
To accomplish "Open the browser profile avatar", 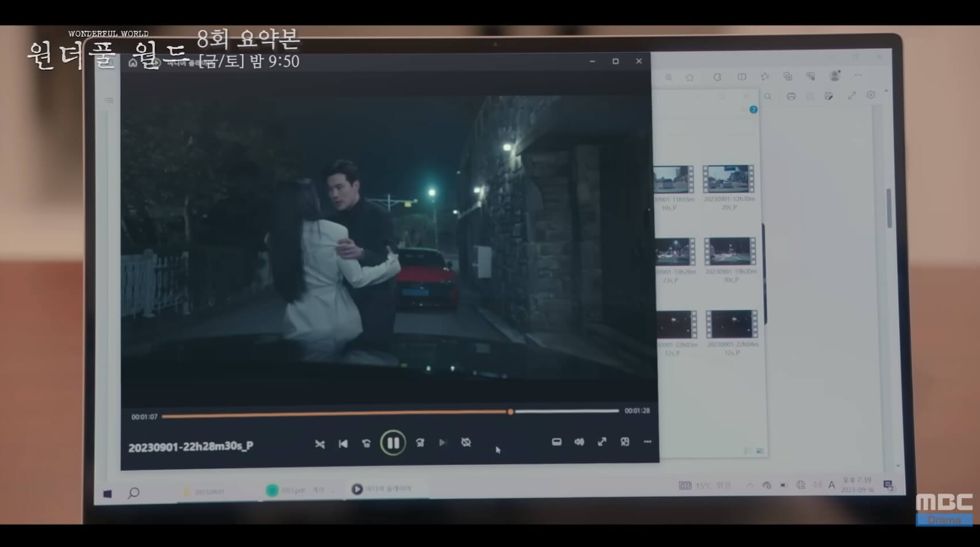I will point(835,75).
